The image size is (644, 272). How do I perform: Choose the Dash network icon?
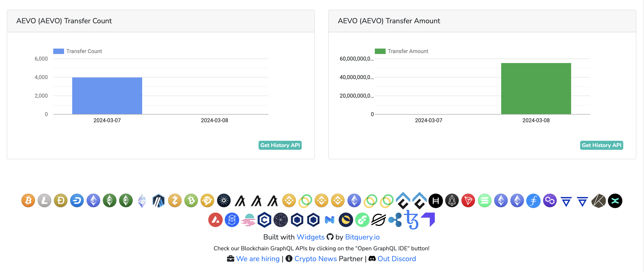[77, 201]
